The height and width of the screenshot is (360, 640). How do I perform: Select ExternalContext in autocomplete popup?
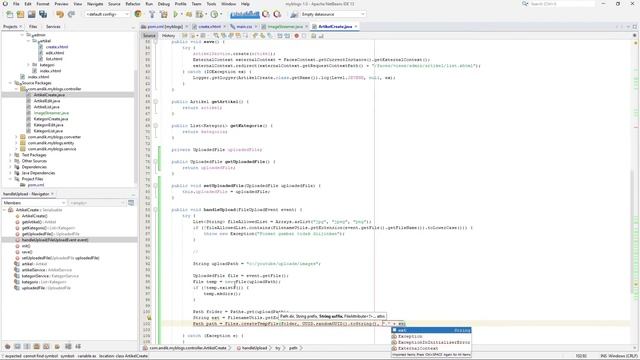pyautogui.click(x=431, y=349)
